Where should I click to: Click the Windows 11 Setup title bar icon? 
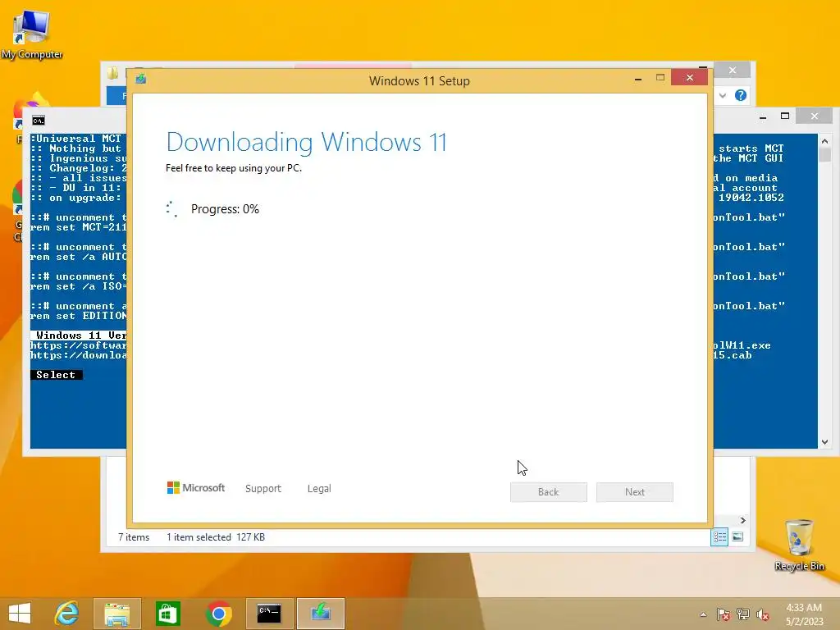141,80
